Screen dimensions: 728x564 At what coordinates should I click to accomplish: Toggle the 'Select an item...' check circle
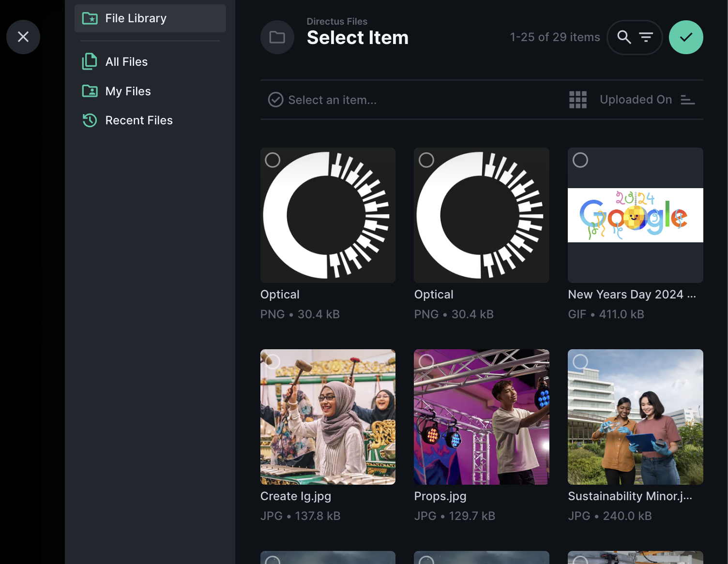click(275, 100)
